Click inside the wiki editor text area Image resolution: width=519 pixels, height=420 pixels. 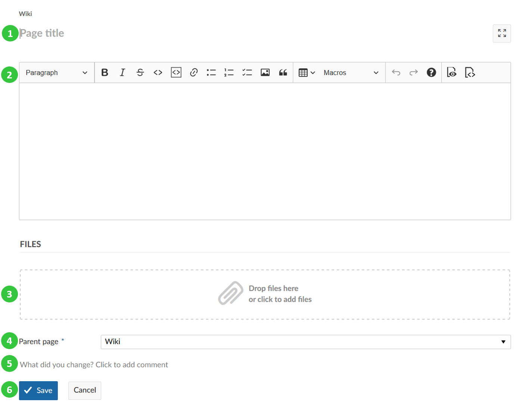[265, 151]
